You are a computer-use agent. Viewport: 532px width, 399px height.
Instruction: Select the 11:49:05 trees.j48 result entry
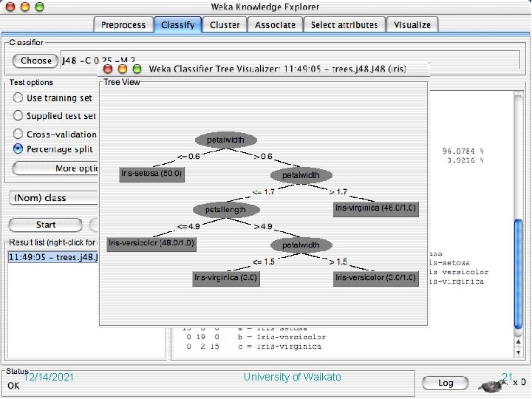point(53,257)
